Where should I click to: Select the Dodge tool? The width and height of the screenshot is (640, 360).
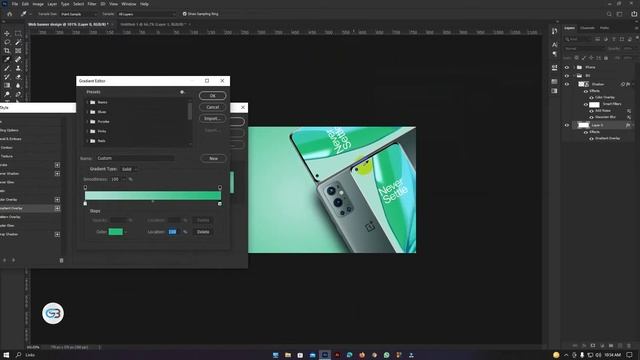coord(7,94)
